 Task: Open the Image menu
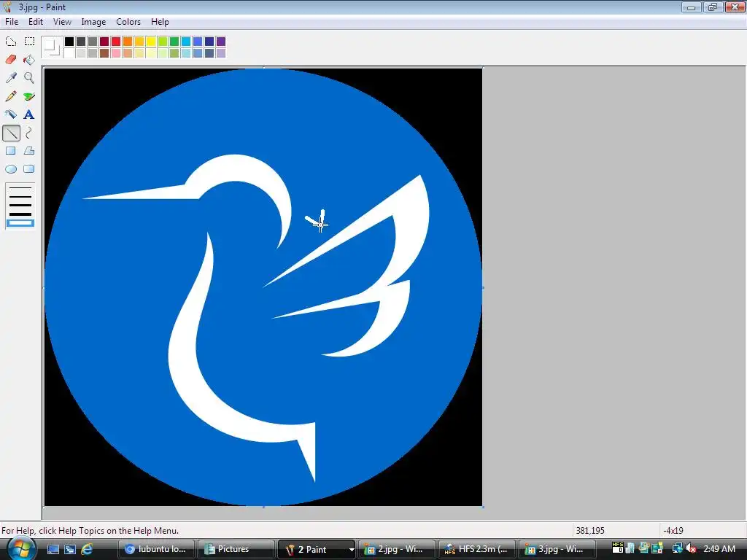pos(93,22)
